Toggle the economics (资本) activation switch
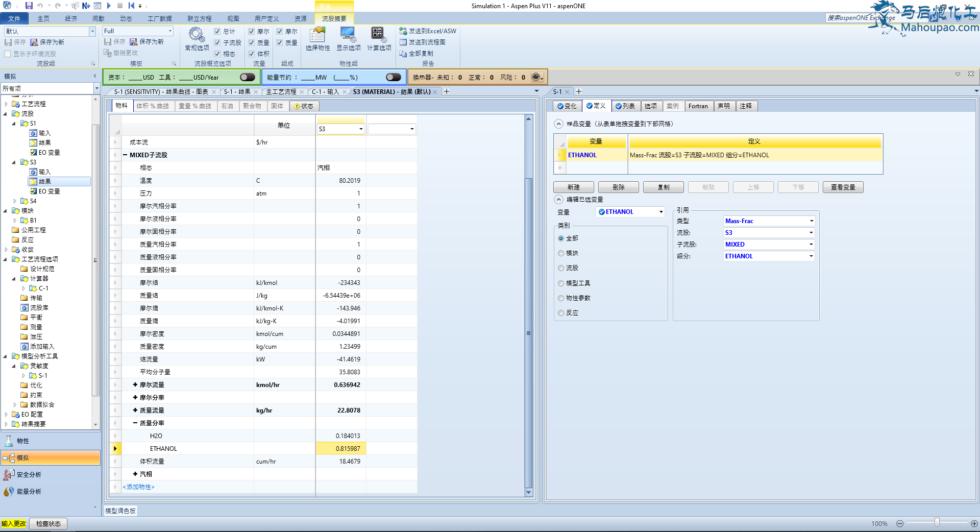 pyautogui.click(x=248, y=77)
